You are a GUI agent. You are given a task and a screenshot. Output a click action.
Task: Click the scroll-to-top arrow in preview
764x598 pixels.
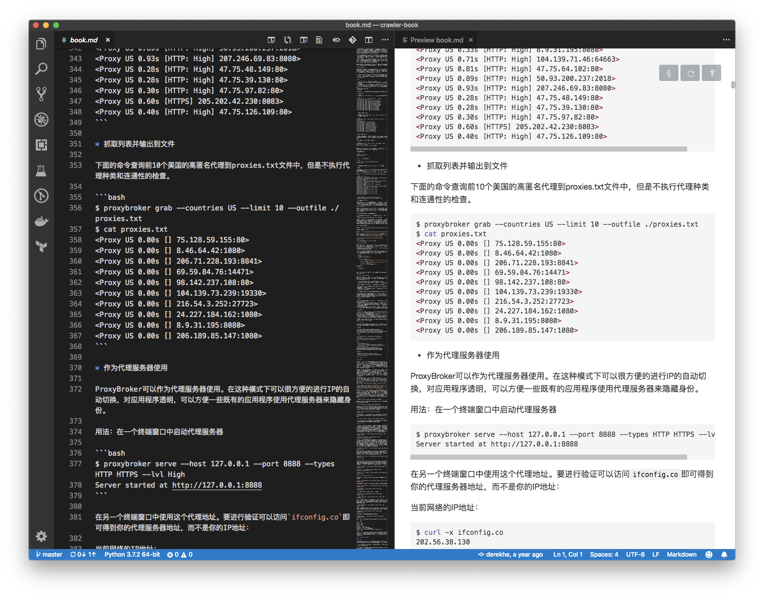click(x=712, y=73)
